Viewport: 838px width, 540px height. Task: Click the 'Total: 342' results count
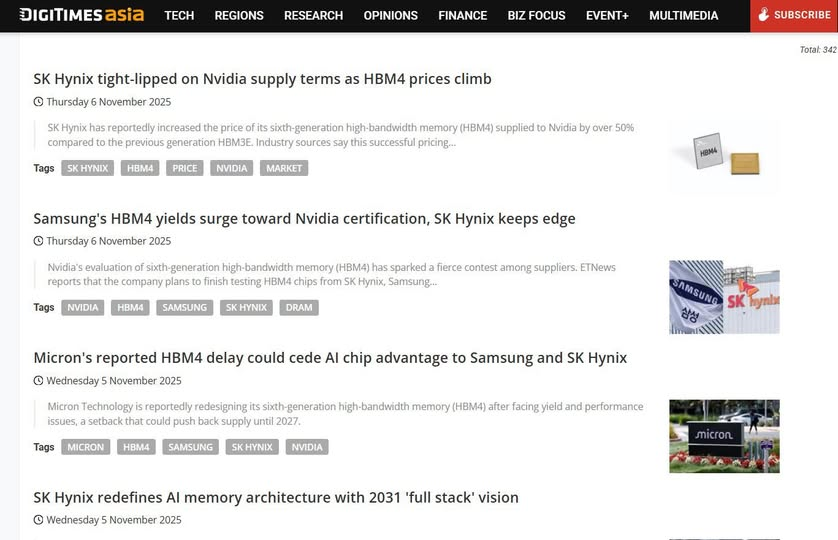point(818,50)
